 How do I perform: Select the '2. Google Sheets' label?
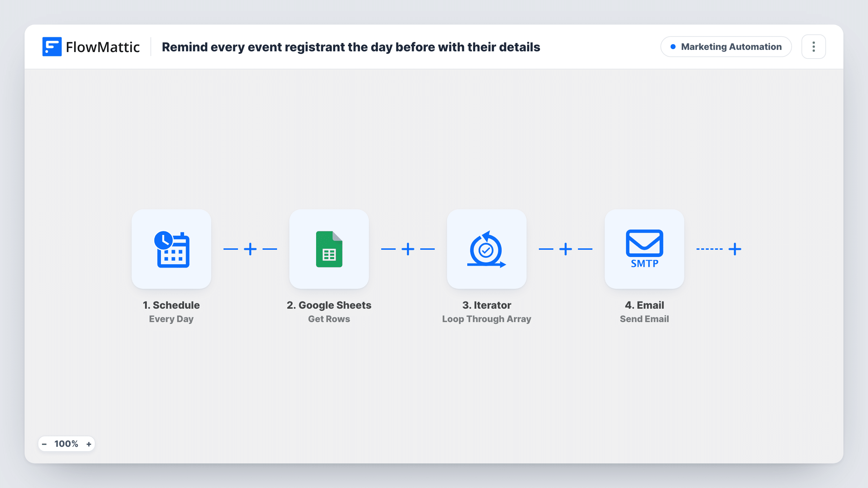[x=329, y=305]
